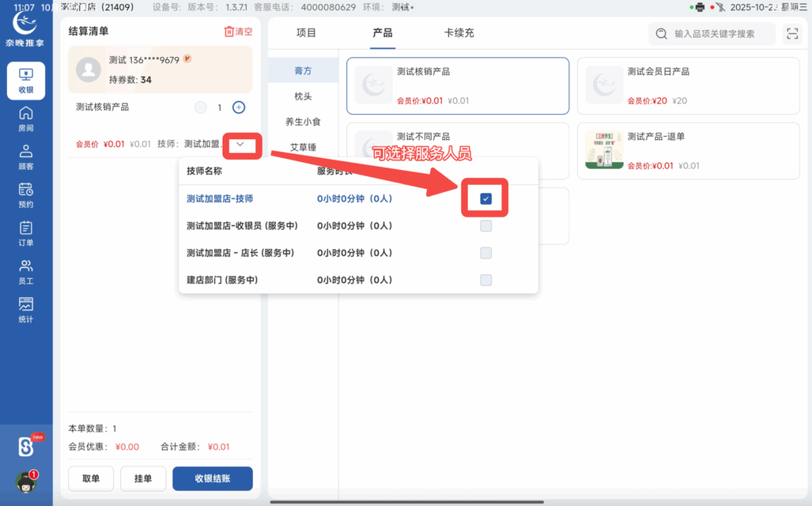Image resolution: width=812 pixels, height=506 pixels.
Task: Select the 测试会员日产品 product card
Action: point(688,85)
